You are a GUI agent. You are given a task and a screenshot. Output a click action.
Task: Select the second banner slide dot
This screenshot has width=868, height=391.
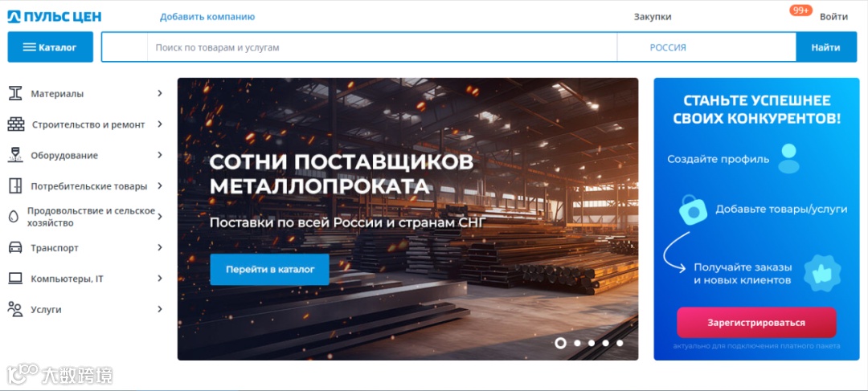tap(577, 343)
